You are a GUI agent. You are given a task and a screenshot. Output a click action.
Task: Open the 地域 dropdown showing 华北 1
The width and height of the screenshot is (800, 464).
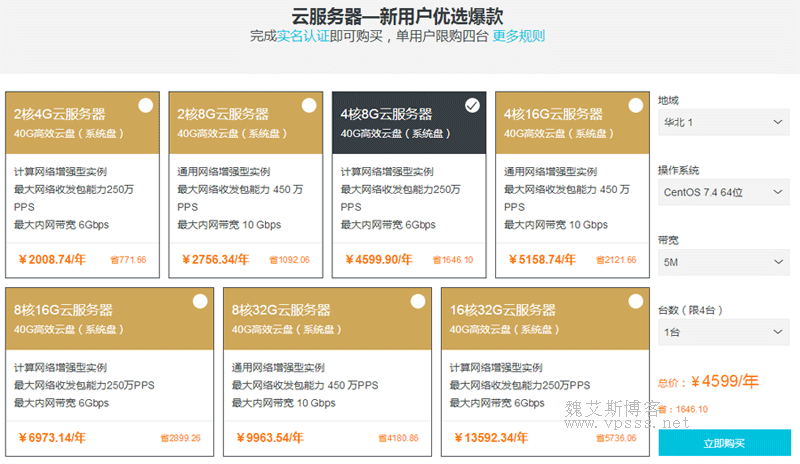pyautogui.click(x=723, y=122)
